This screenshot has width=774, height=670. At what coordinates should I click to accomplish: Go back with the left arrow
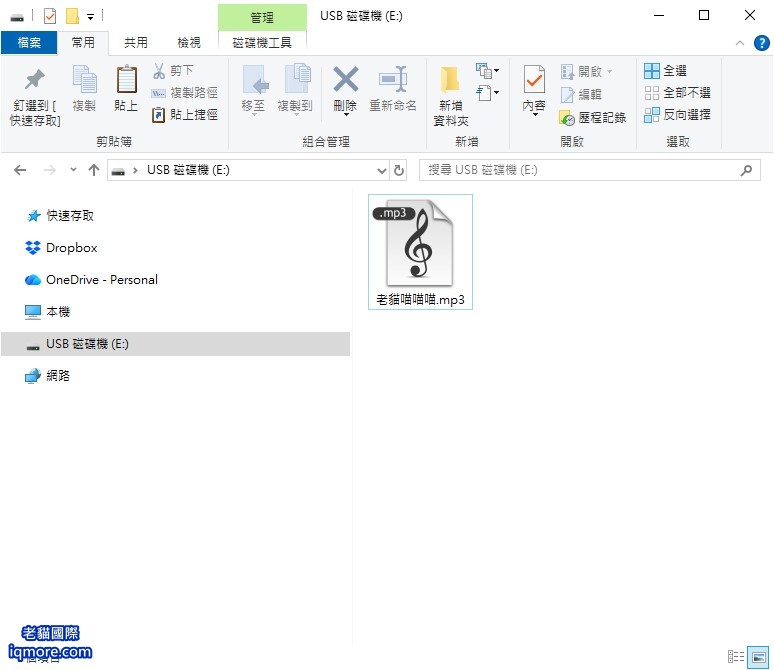(x=20, y=170)
